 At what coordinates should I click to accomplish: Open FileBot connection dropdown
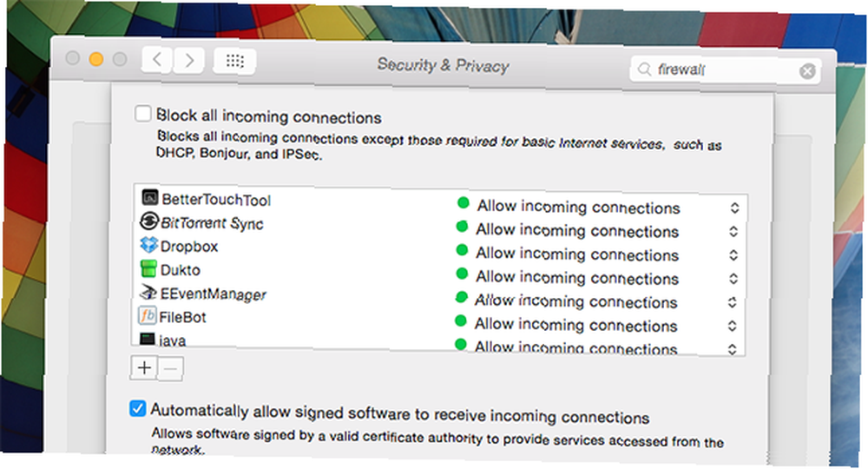click(x=733, y=326)
